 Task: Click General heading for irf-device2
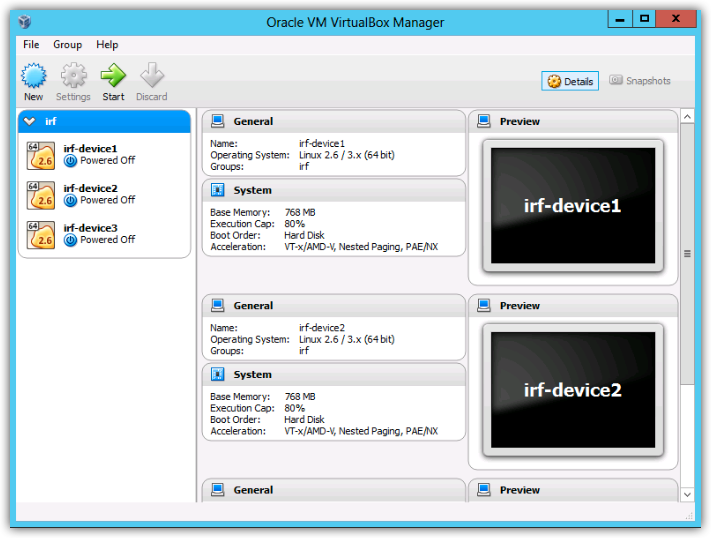coord(253,306)
